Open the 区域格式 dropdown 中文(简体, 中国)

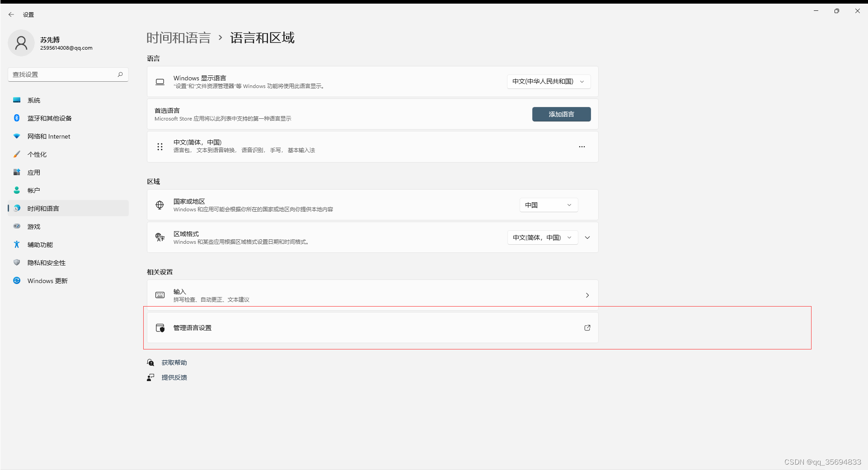543,237
